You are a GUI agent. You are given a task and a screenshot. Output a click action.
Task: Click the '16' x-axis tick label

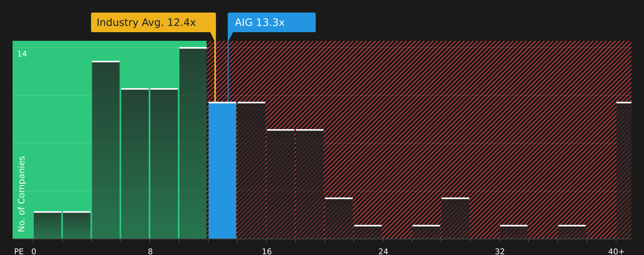point(267,251)
